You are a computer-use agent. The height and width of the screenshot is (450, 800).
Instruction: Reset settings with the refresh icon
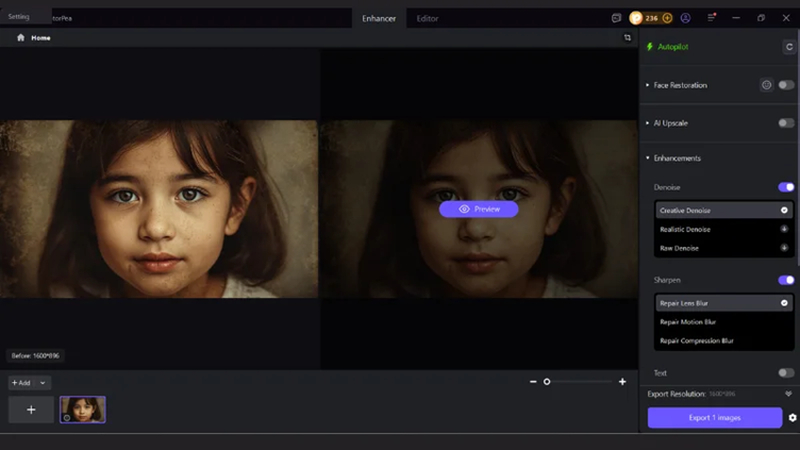[789, 47]
